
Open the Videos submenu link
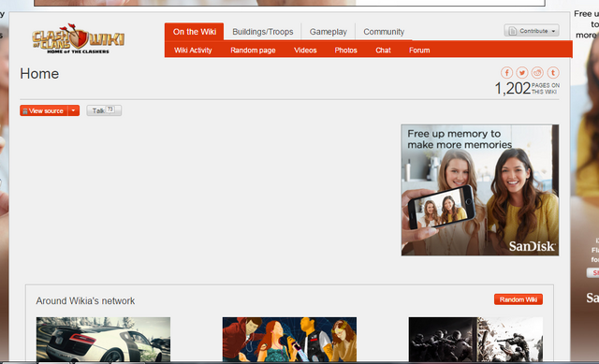[305, 50]
